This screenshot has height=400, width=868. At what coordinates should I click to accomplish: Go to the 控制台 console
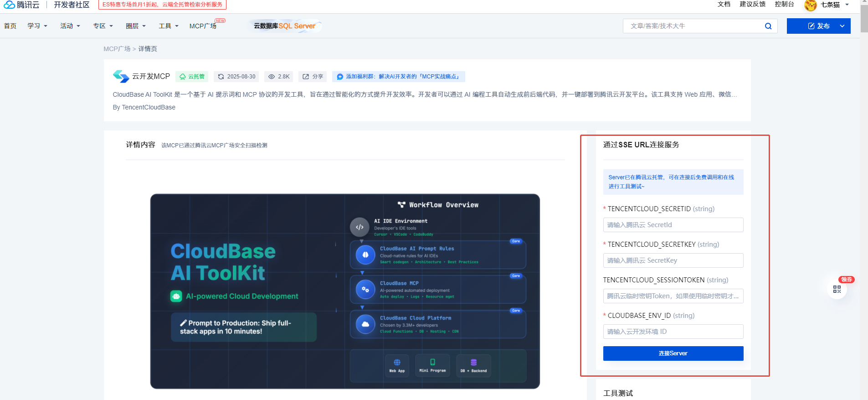(784, 4)
